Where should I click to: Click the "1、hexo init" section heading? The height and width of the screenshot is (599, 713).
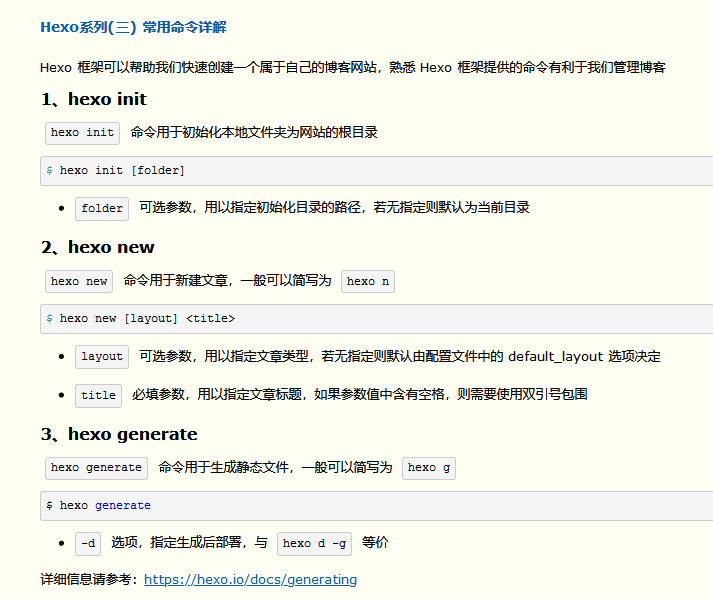pos(94,99)
